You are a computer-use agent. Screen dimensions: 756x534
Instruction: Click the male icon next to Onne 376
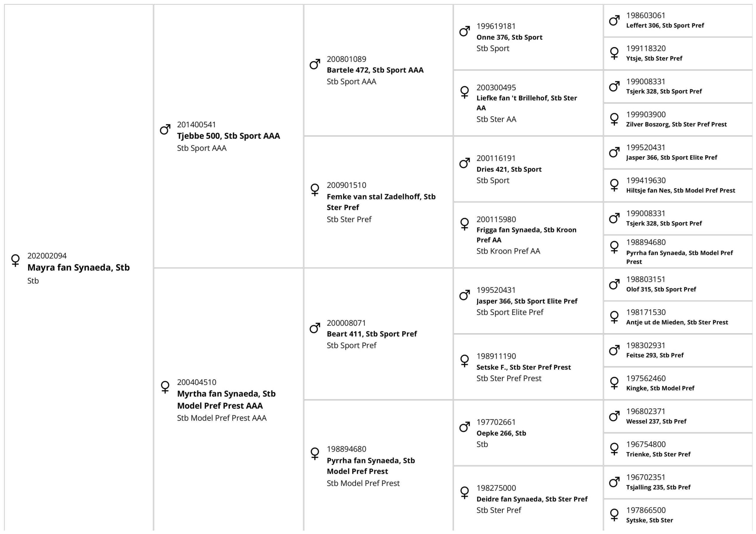(465, 31)
